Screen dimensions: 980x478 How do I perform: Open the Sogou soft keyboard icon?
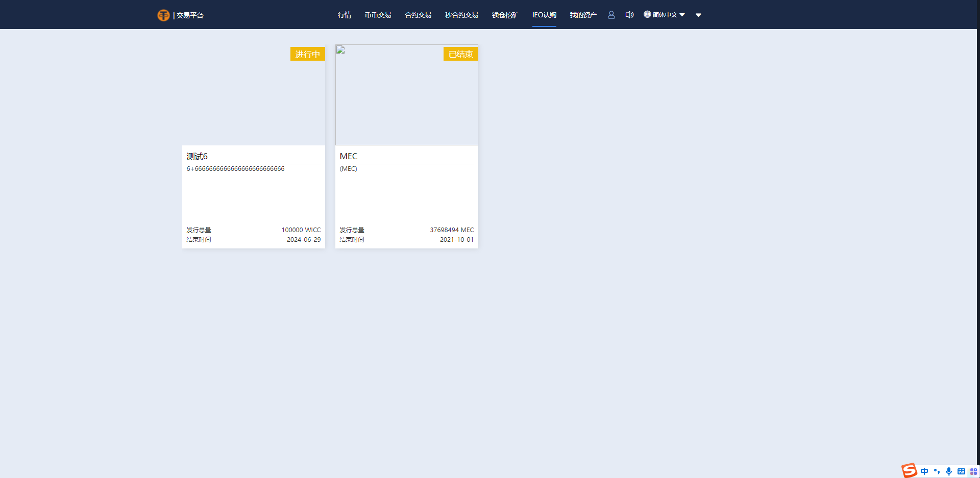click(961, 471)
